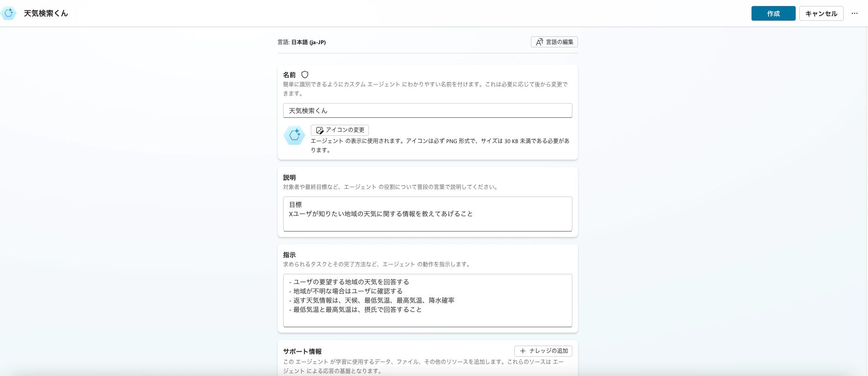The width and height of the screenshot is (868, 376).
Task: Add knowledge with ナレッジの追加 button
Action: (x=543, y=351)
